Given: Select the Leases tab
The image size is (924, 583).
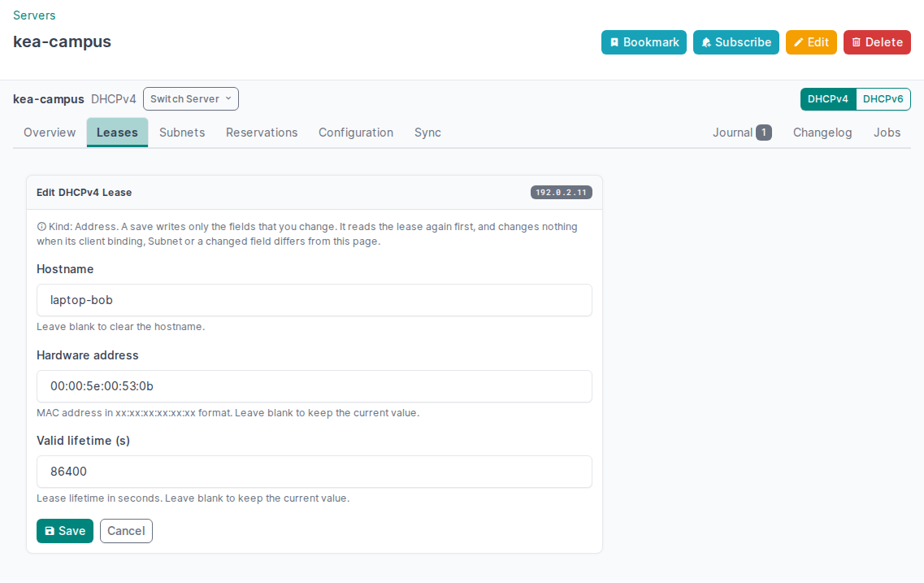Looking at the screenshot, I should [117, 133].
